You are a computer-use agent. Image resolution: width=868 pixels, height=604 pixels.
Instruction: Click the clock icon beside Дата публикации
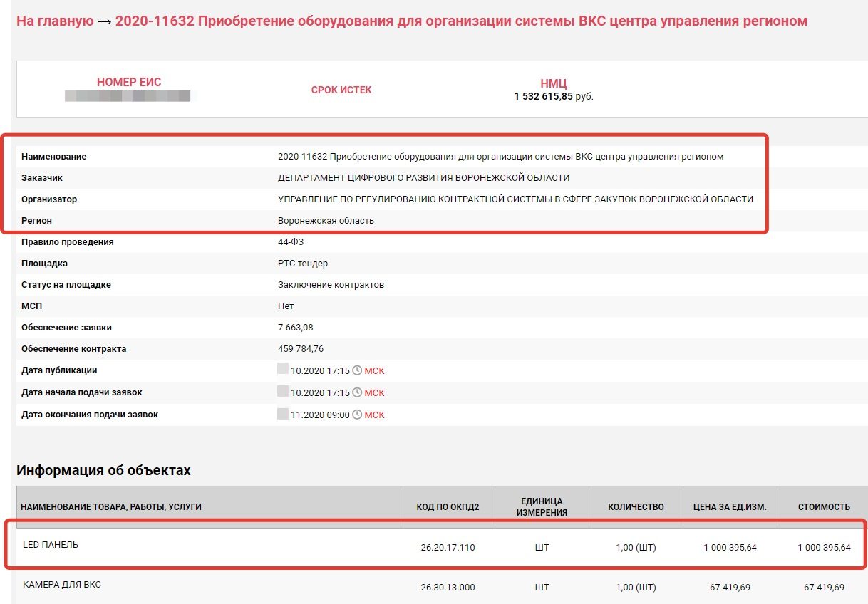tap(357, 371)
